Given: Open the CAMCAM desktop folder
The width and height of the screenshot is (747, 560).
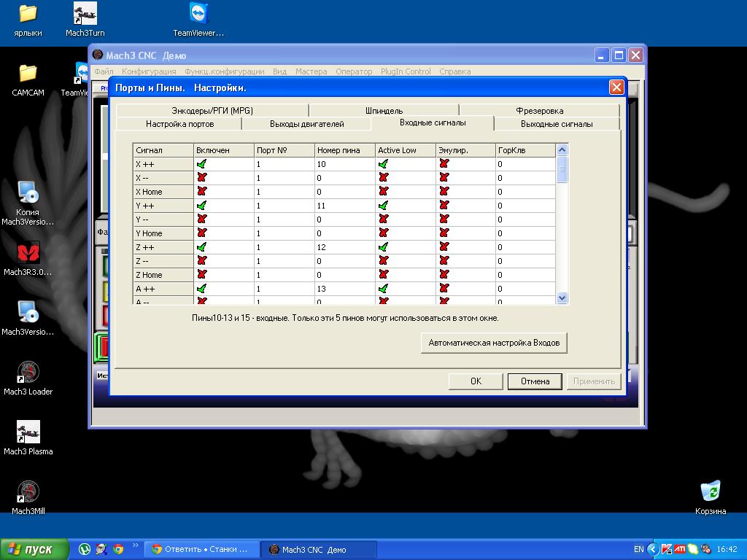Looking at the screenshot, I should coord(28,80).
